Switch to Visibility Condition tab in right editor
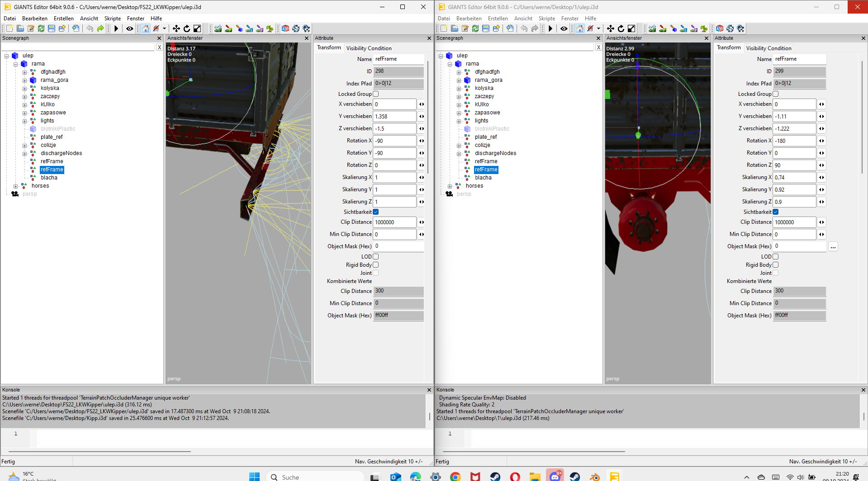868x481 pixels. 768,48
